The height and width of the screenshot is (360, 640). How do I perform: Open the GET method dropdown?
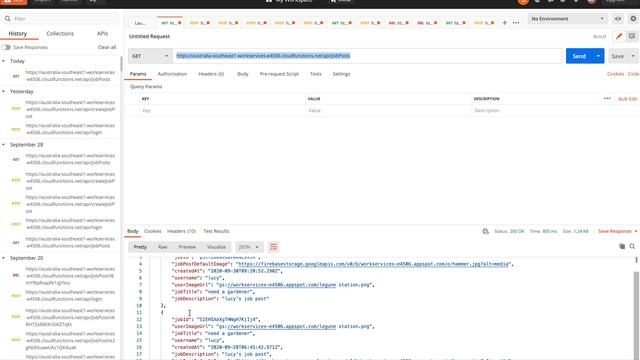[x=150, y=56]
